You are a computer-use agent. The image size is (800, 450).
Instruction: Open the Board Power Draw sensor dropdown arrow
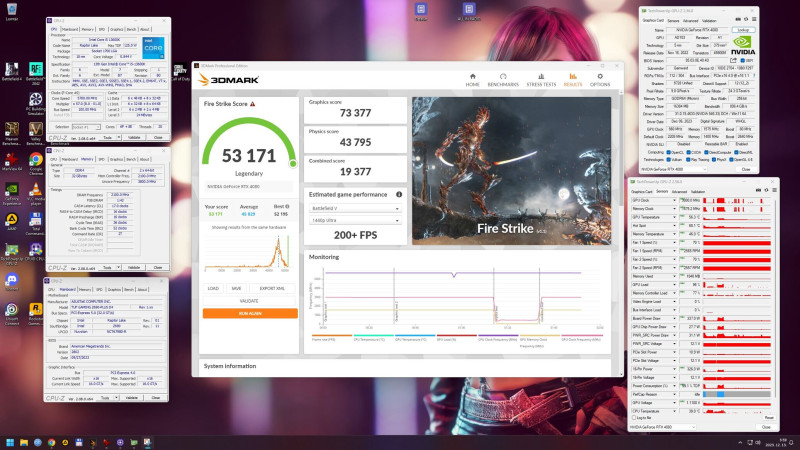(x=674, y=318)
